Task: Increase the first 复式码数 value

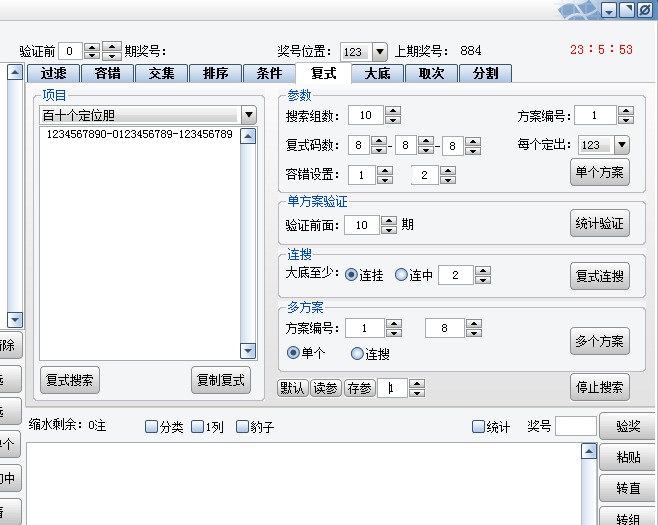Action: pos(379,141)
